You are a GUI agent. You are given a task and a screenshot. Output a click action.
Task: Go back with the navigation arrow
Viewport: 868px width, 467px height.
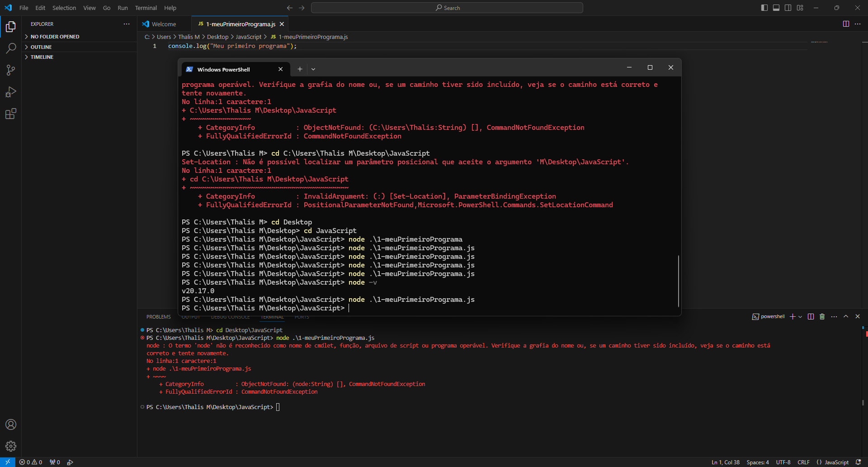pos(290,8)
